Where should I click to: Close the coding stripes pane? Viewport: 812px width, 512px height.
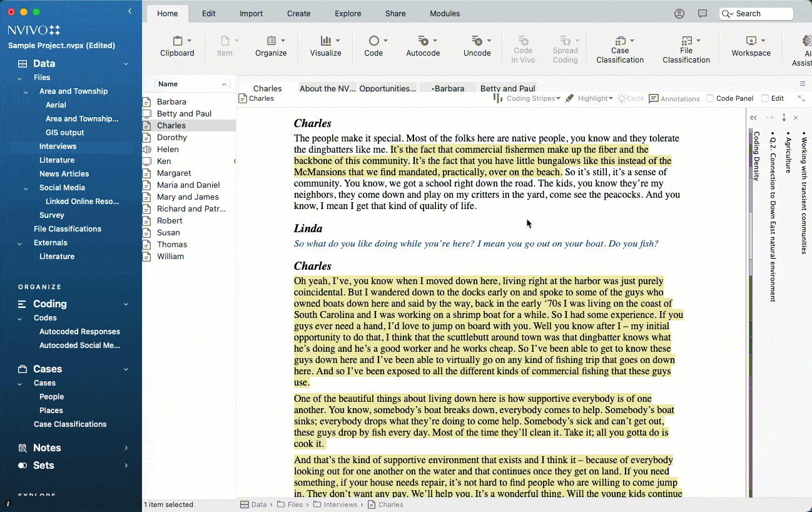coord(796,118)
